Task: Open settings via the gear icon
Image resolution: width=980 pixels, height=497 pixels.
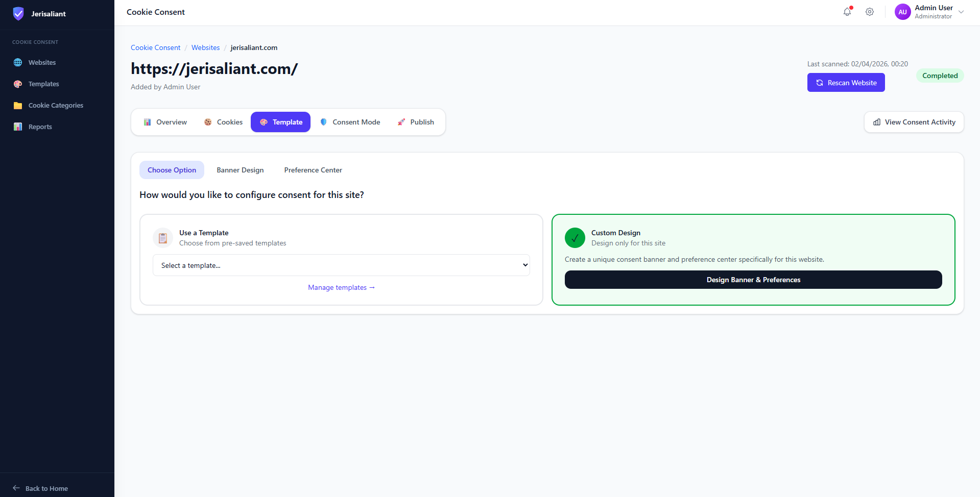Action: (x=870, y=12)
